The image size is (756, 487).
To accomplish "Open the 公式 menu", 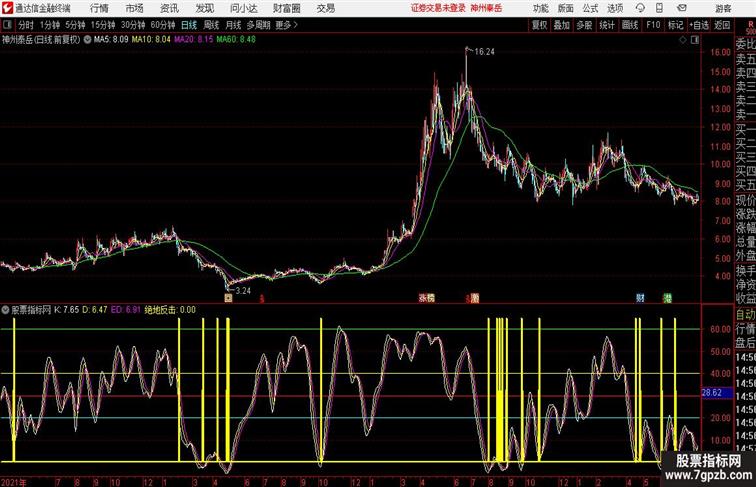I will (590, 8).
